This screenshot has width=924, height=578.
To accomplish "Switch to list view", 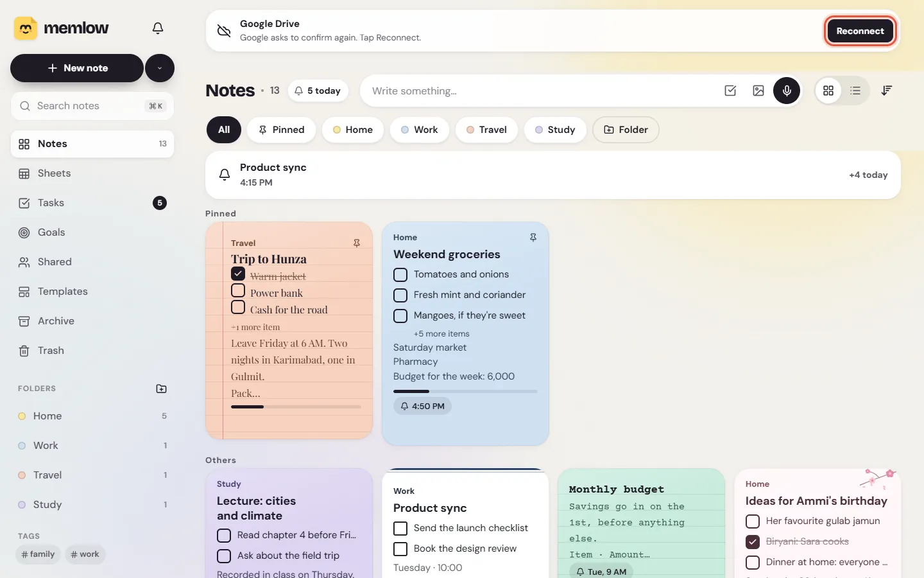I will coord(855,91).
